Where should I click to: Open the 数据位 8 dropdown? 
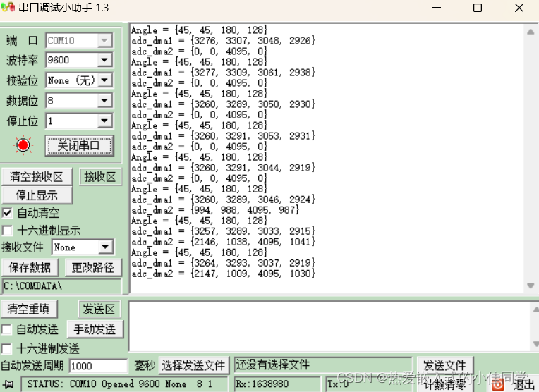coord(104,101)
